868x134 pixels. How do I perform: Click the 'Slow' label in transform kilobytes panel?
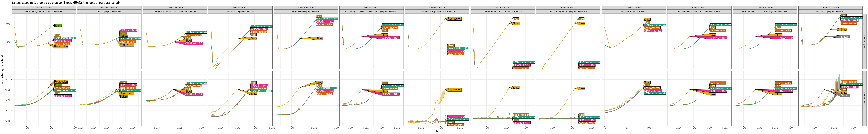coord(319,39)
